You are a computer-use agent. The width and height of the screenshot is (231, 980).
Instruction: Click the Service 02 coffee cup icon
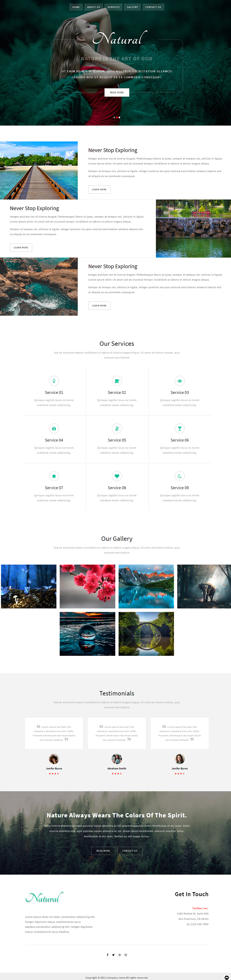(x=117, y=381)
